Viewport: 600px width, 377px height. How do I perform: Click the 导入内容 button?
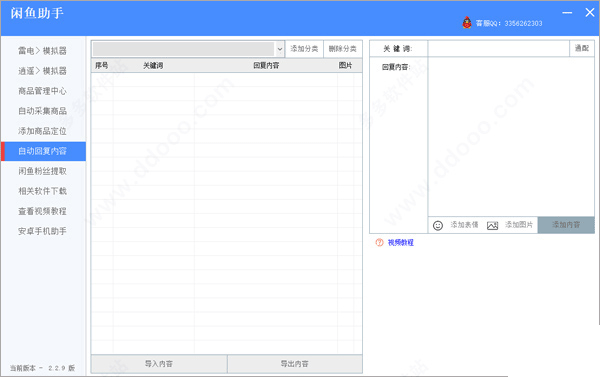click(x=159, y=364)
